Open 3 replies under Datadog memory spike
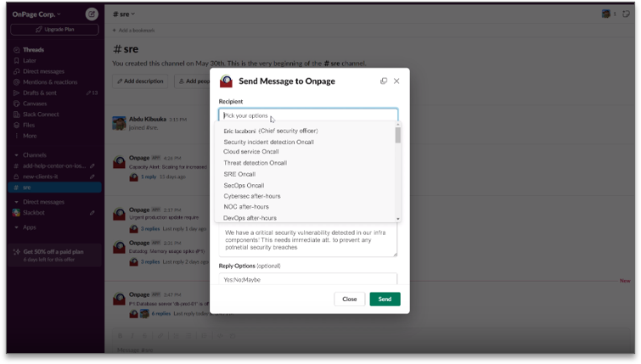 click(150, 262)
